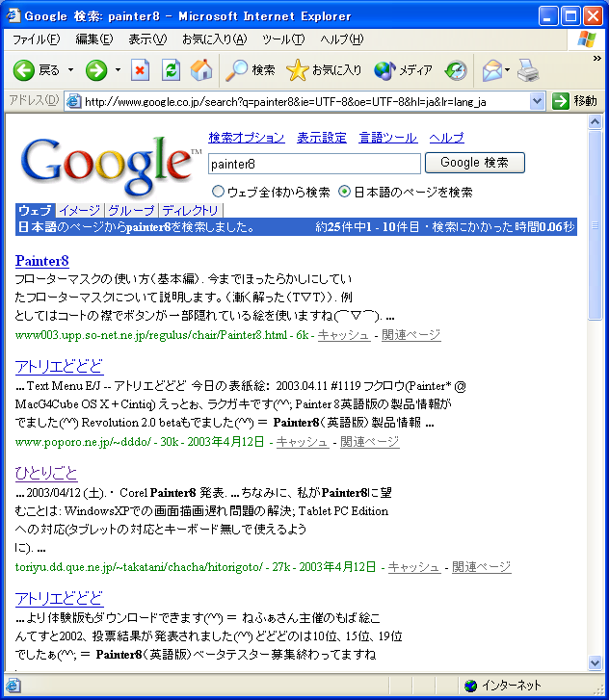Screen dimensions: 609x700
Task: Click the status bar page icon
Action: [x=13, y=686]
